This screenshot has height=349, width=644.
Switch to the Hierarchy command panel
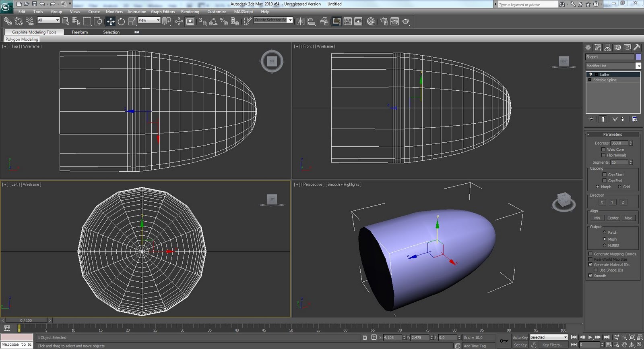[608, 48]
